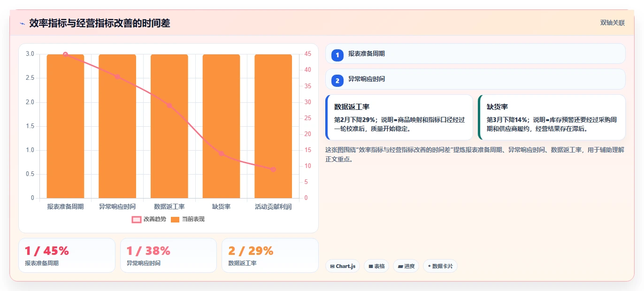Click x-axis label 报表准备周期
644x291 pixels.
(x=65, y=207)
